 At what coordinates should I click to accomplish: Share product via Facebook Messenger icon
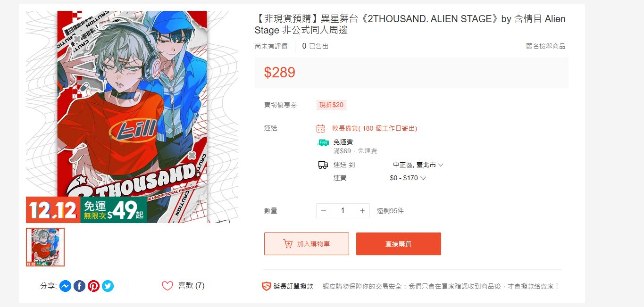tap(65, 286)
